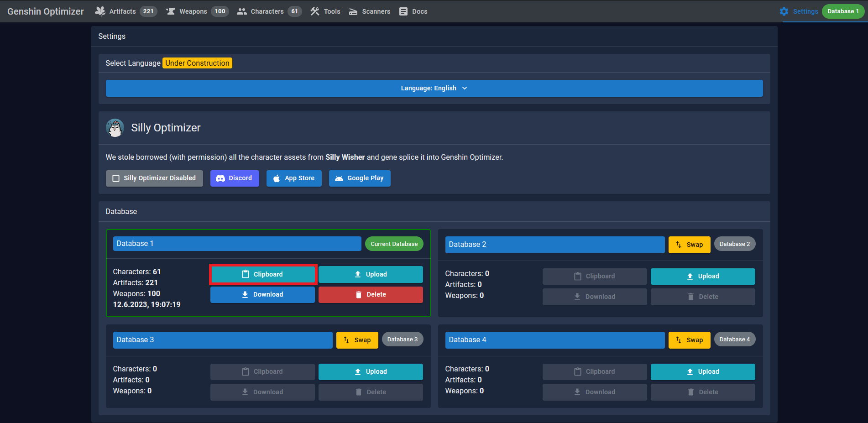Screen dimensions: 868x423
Task: Open the Silly Wisher link
Action: 345,157
